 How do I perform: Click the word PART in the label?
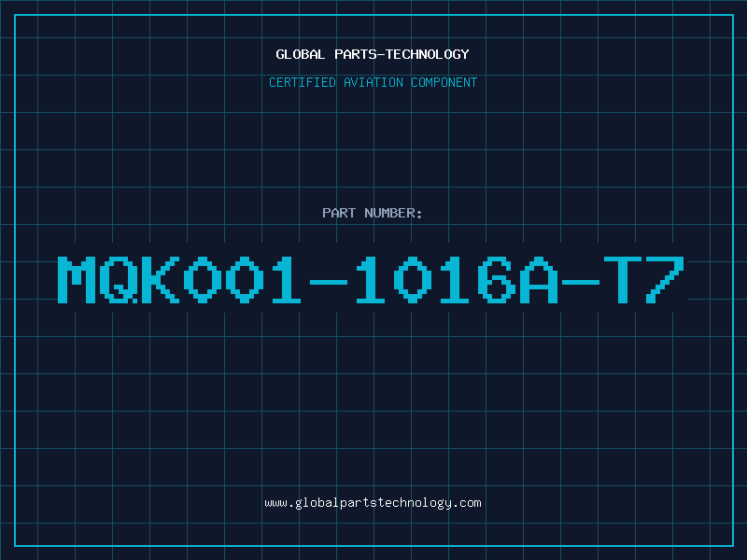click(x=339, y=213)
